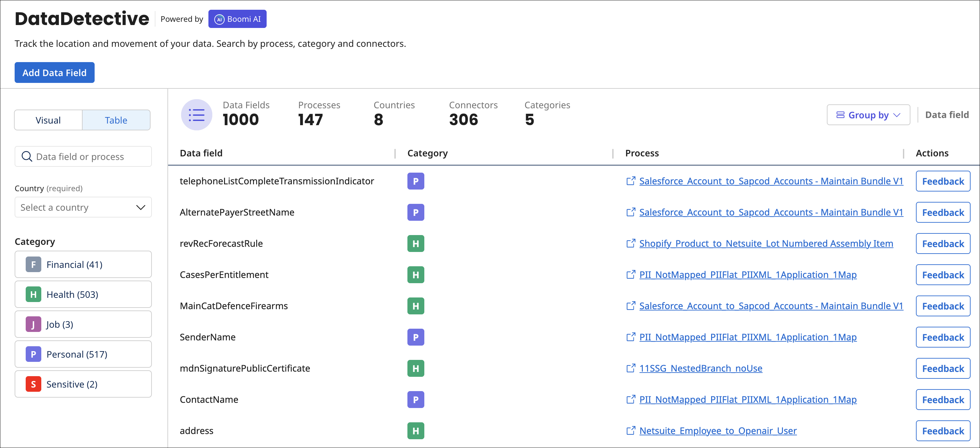Click the external link icon beside Shopify_Product process
980x448 pixels.
point(631,244)
